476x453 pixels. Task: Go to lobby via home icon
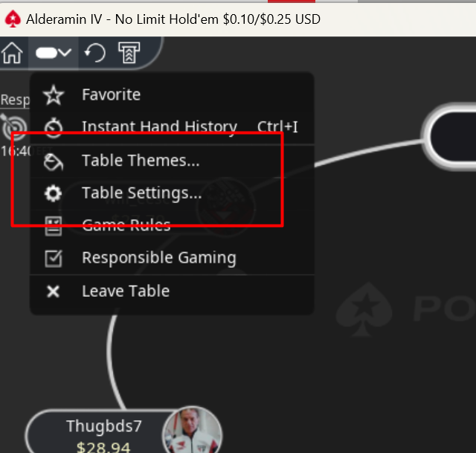tap(12, 53)
